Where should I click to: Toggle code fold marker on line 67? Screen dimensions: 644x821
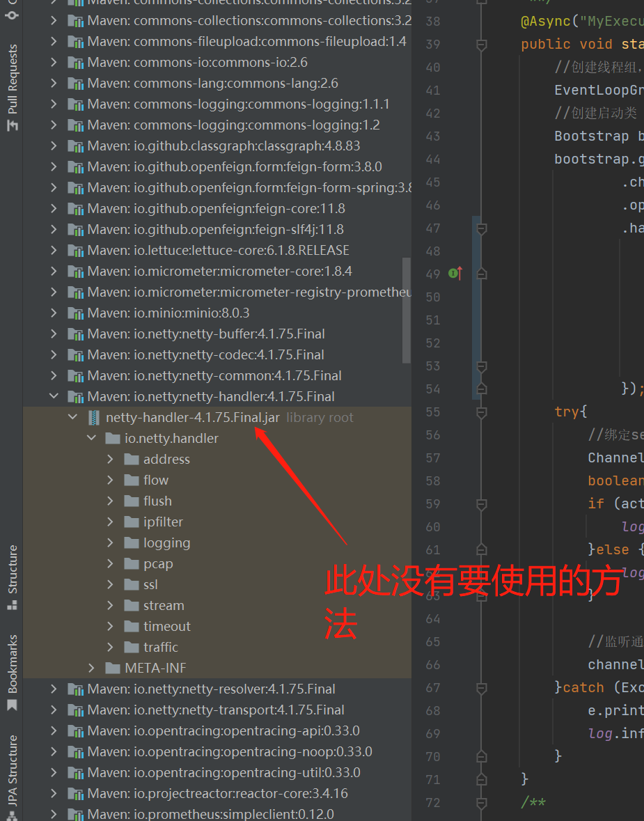pyautogui.click(x=482, y=688)
